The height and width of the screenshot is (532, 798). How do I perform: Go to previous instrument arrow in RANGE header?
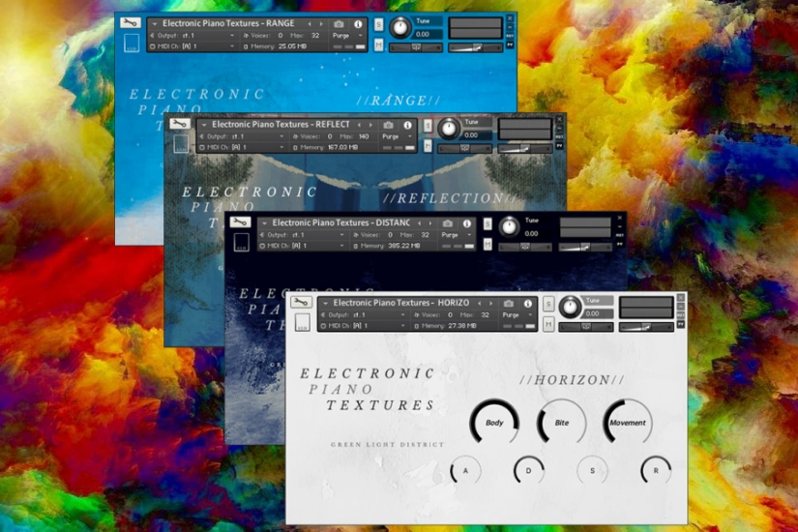coord(310,24)
